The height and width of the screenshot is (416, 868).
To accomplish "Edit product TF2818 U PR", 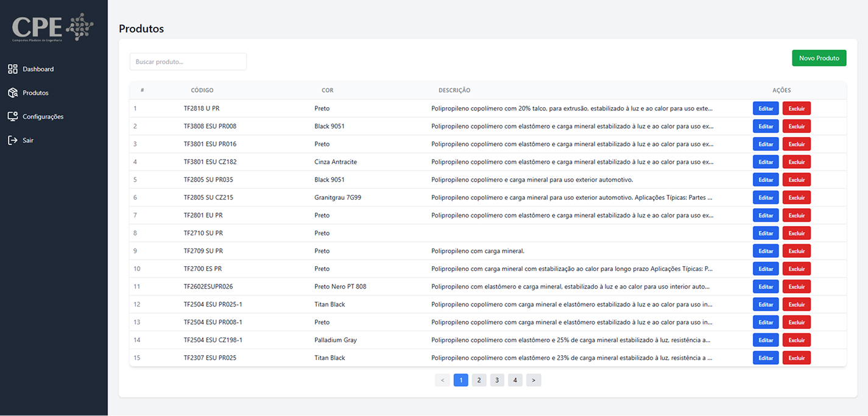I will click(x=766, y=108).
